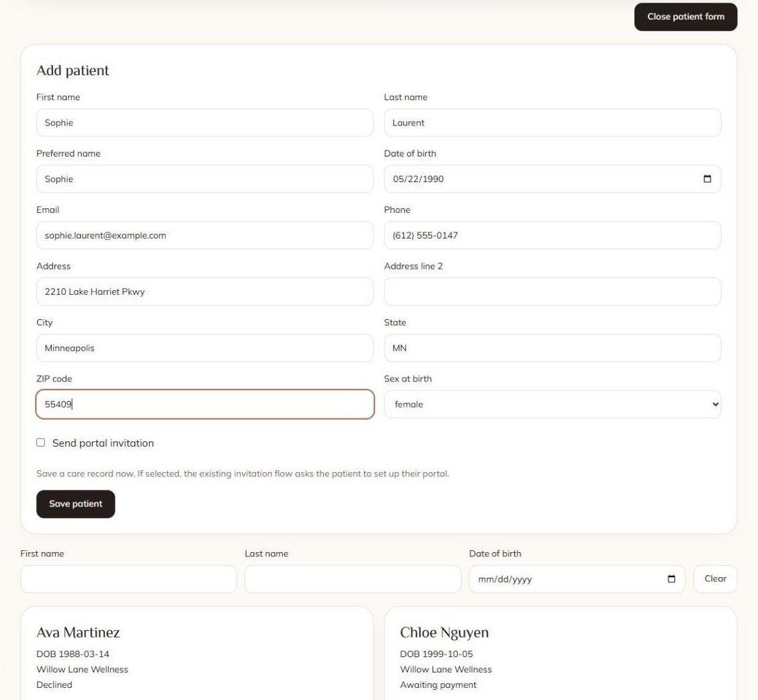Open the Sex at birth dropdown
The image size is (758, 700).
pyautogui.click(x=552, y=404)
